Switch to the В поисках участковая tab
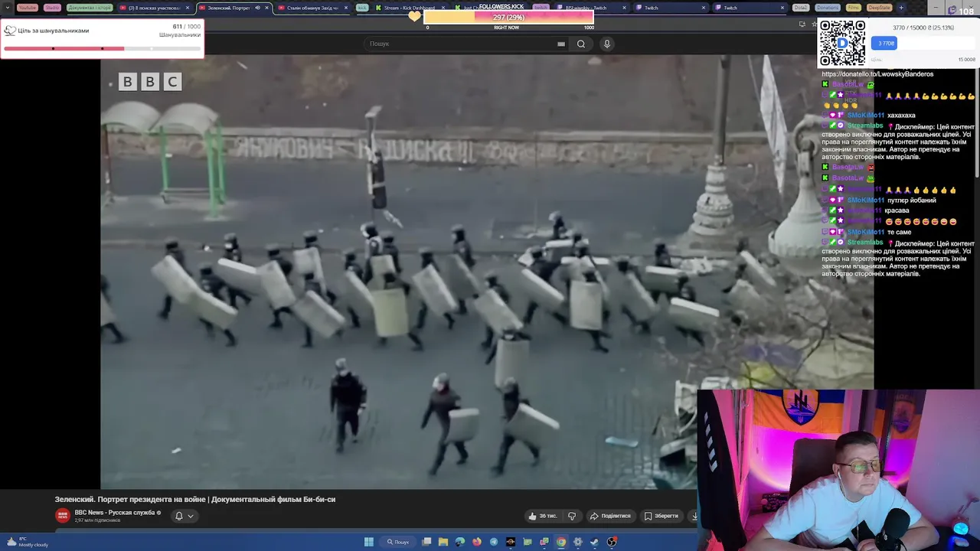 pos(155,8)
